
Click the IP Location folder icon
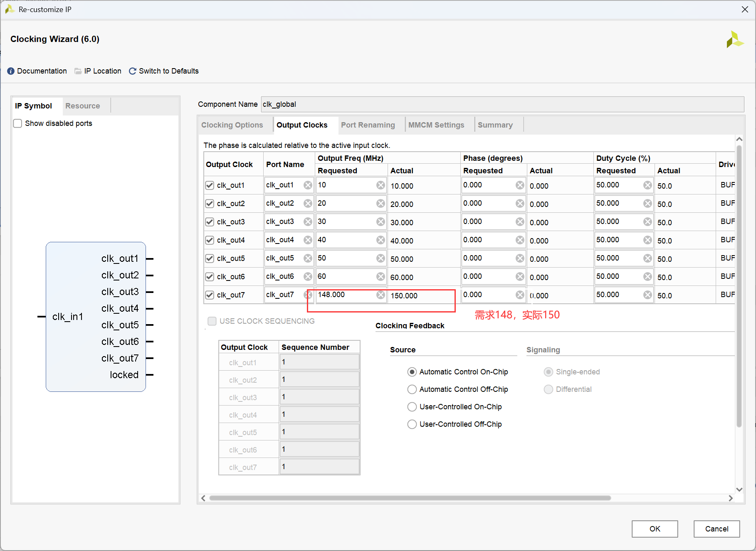[78, 71]
